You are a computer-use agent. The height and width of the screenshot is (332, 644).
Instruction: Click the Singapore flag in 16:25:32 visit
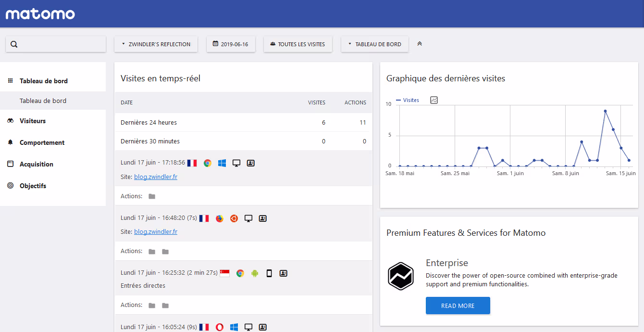click(224, 273)
